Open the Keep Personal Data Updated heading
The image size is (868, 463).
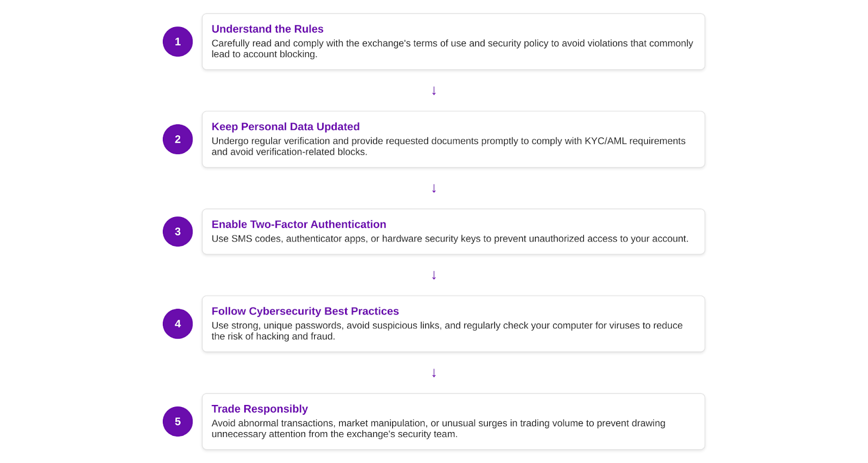[285, 126]
